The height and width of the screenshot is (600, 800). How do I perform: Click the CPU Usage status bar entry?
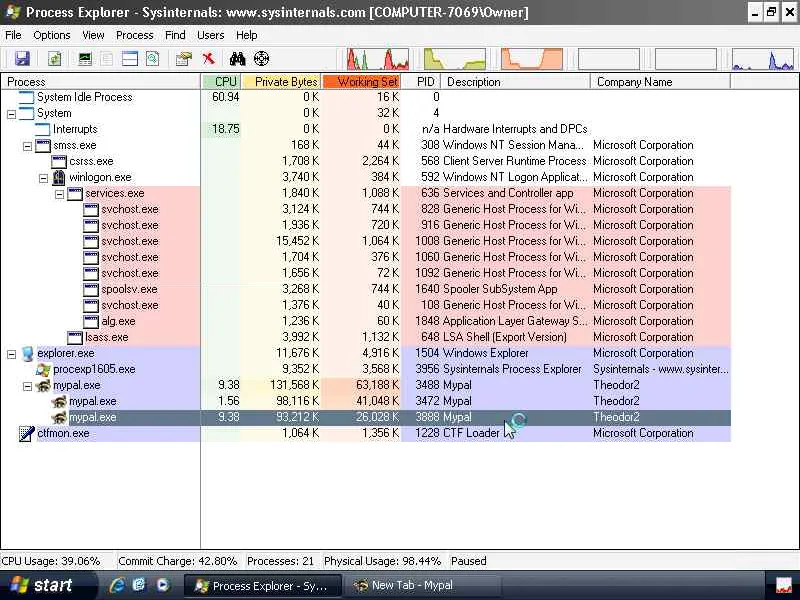(x=51, y=561)
